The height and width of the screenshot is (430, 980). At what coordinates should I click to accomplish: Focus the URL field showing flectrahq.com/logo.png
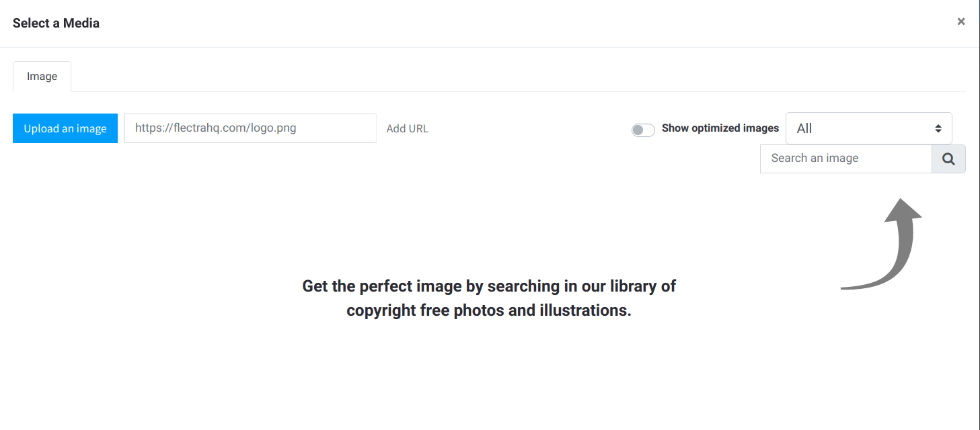(x=250, y=128)
